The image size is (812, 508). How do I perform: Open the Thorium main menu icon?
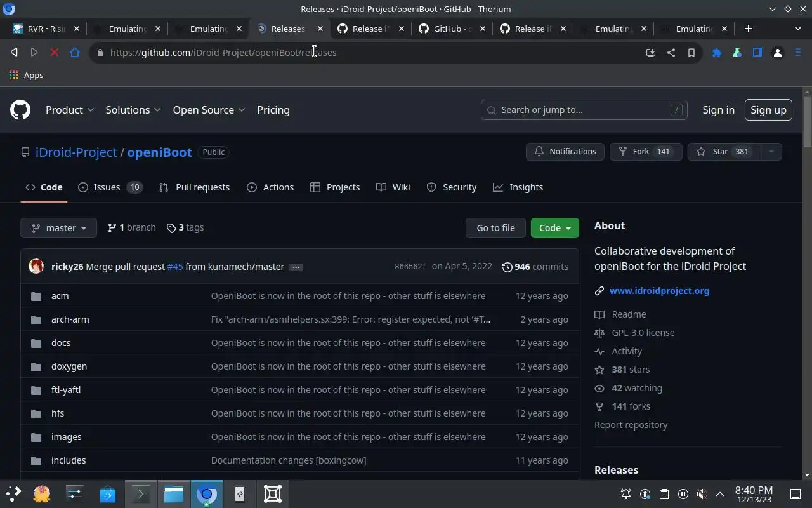(x=798, y=53)
